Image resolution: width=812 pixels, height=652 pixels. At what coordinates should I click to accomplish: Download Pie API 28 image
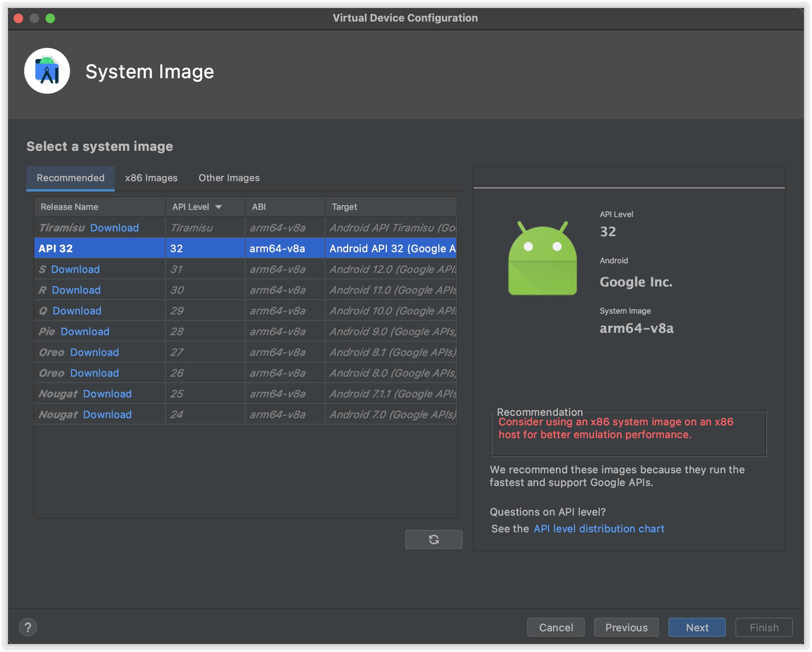pyautogui.click(x=85, y=332)
